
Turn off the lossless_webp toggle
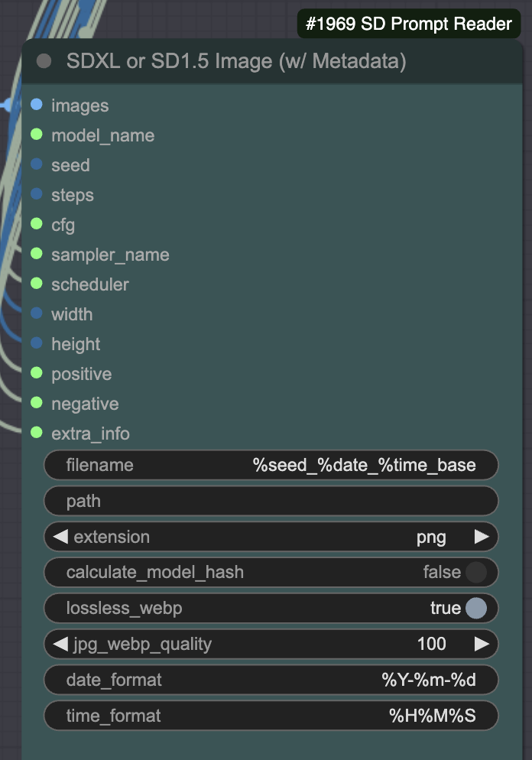click(478, 608)
